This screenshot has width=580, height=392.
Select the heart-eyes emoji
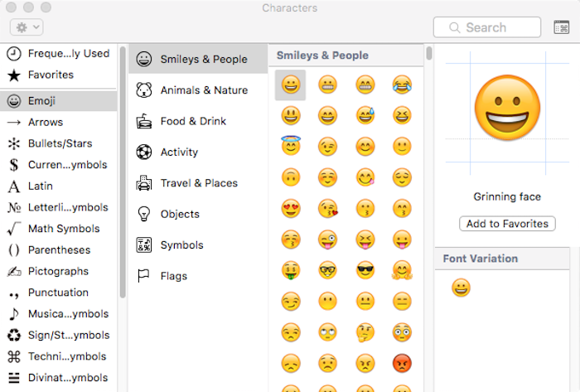tap(291, 208)
